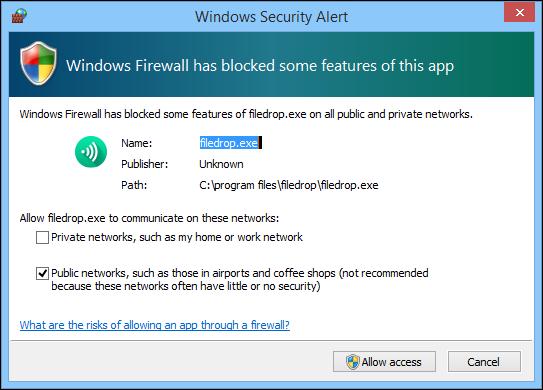This screenshot has height=390, width=543.
Task: Close the Windows Security Alert dialog
Action: (519, 13)
